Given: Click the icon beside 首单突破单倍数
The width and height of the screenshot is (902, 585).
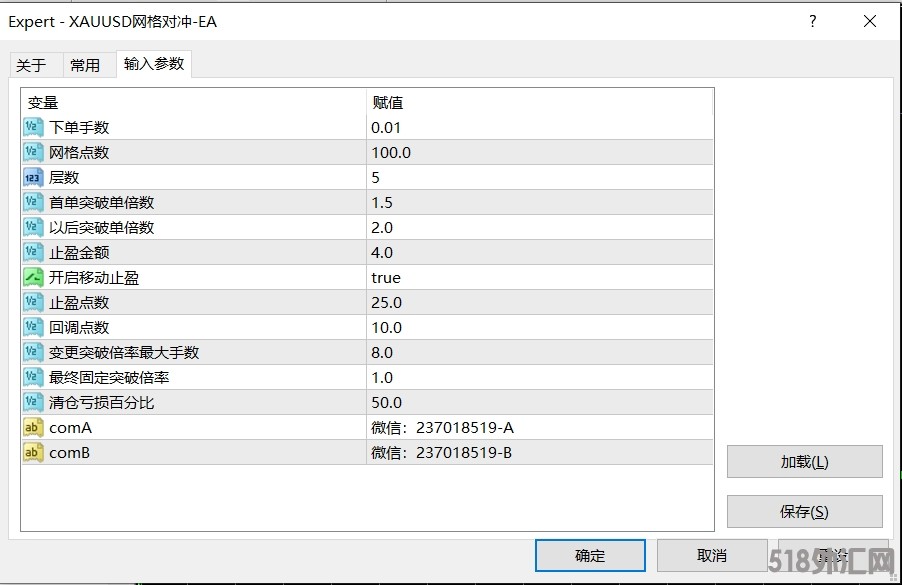Looking at the screenshot, I should (x=33, y=202).
